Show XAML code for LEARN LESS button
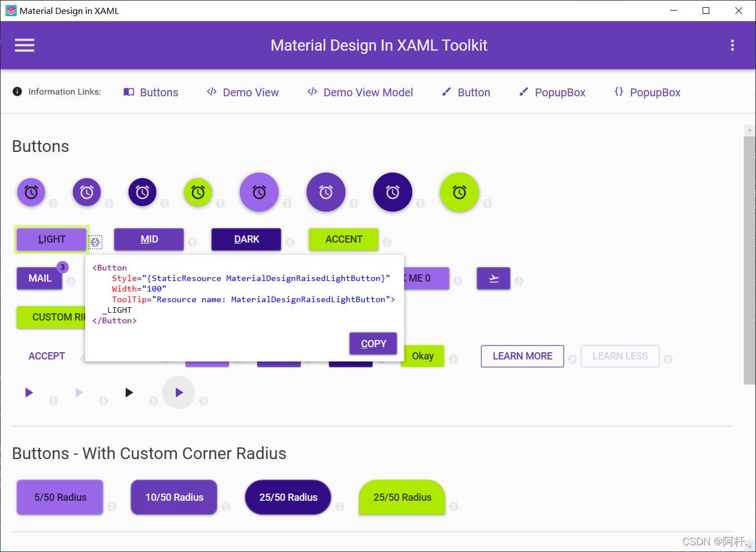 [668, 359]
